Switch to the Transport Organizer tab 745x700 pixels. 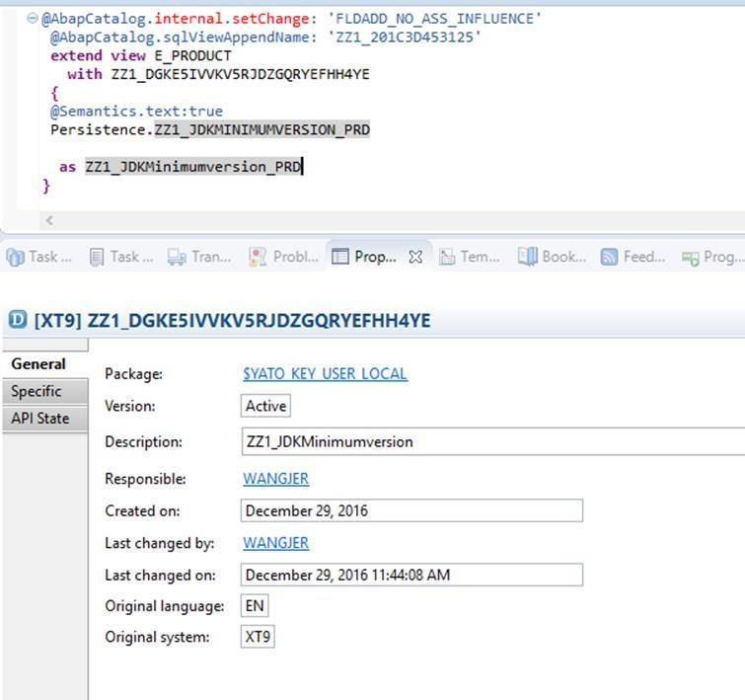click(x=199, y=257)
